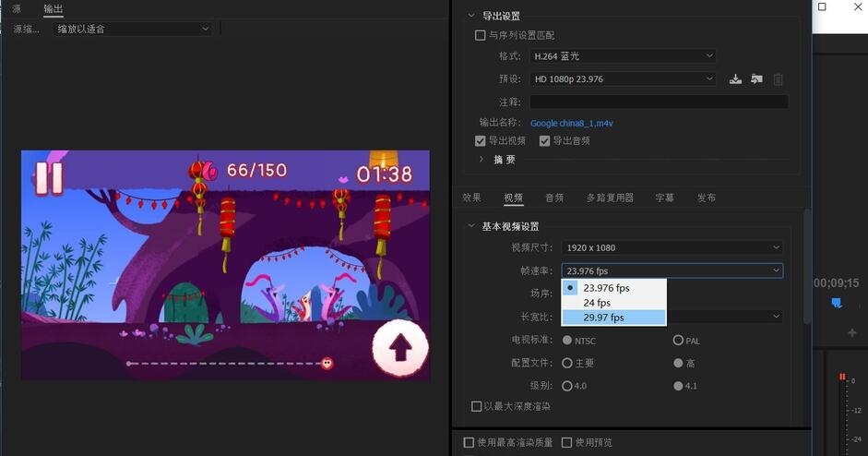The width and height of the screenshot is (868, 456).
Task: Click the plus icon at the right edge
Action: [x=852, y=332]
